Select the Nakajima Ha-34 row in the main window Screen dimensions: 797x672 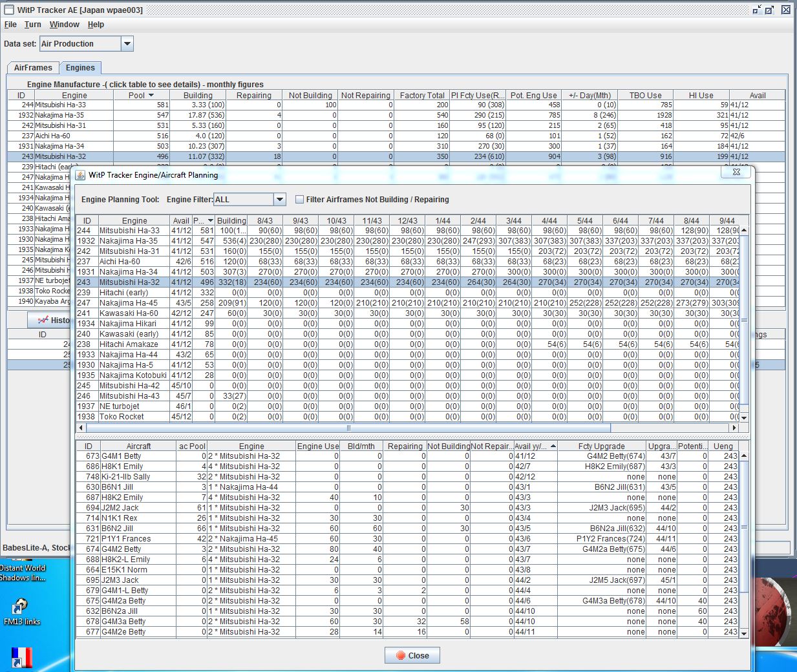[x=396, y=146]
